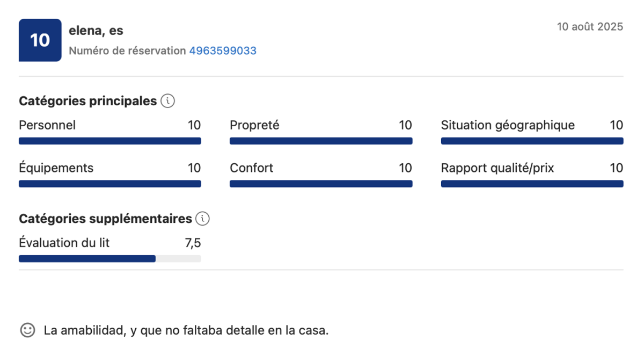Image resolution: width=644 pixels, height=347 pixels.
Task: Click the Numéro de réservation label
Action: click(127, 51)
